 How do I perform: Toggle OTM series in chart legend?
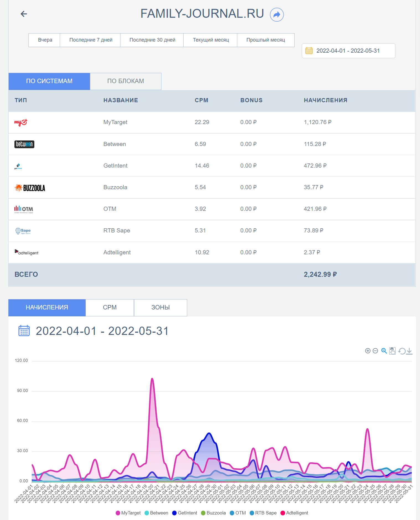tap(238, 513)
